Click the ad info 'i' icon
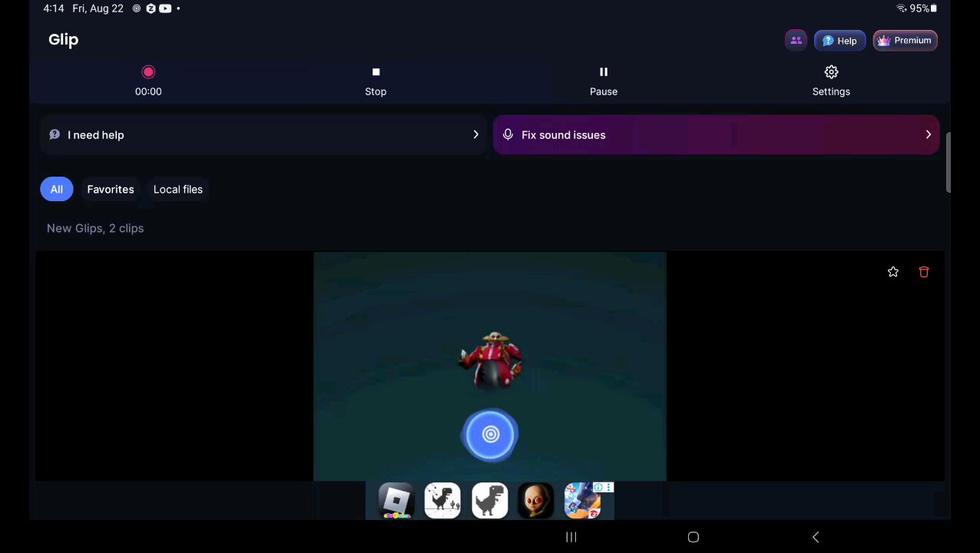Image resolution: width=980 pixels, height=553 pixels. coord(598,487)
